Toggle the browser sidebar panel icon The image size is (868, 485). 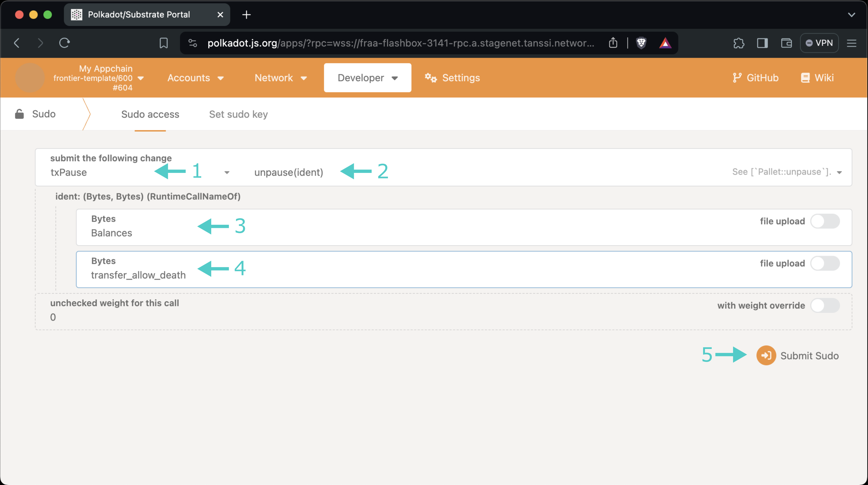tap(762, 43)
